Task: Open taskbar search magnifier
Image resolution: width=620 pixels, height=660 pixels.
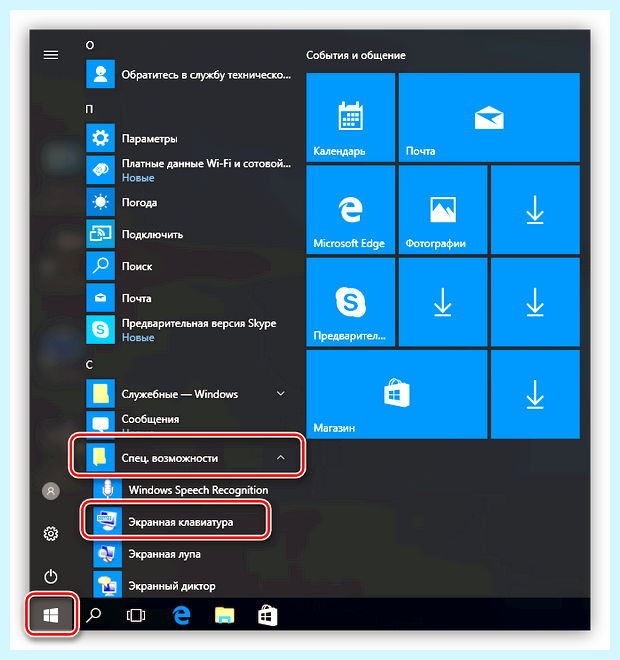Action: click(93, 615)
